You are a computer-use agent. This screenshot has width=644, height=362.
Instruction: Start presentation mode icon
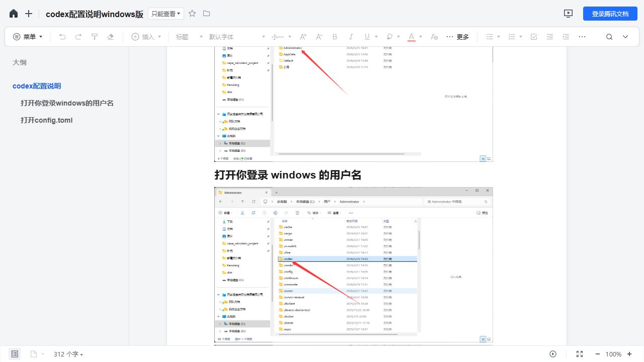tap(569, 14)
